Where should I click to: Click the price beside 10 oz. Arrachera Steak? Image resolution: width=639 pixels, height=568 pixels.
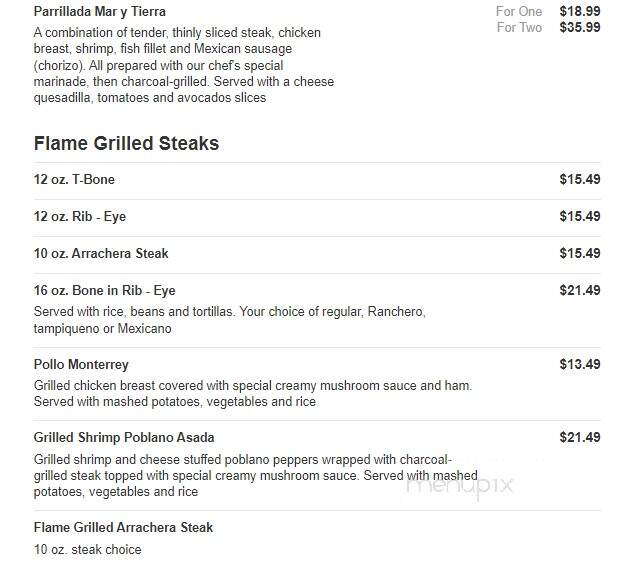click(x=580, y=253)
